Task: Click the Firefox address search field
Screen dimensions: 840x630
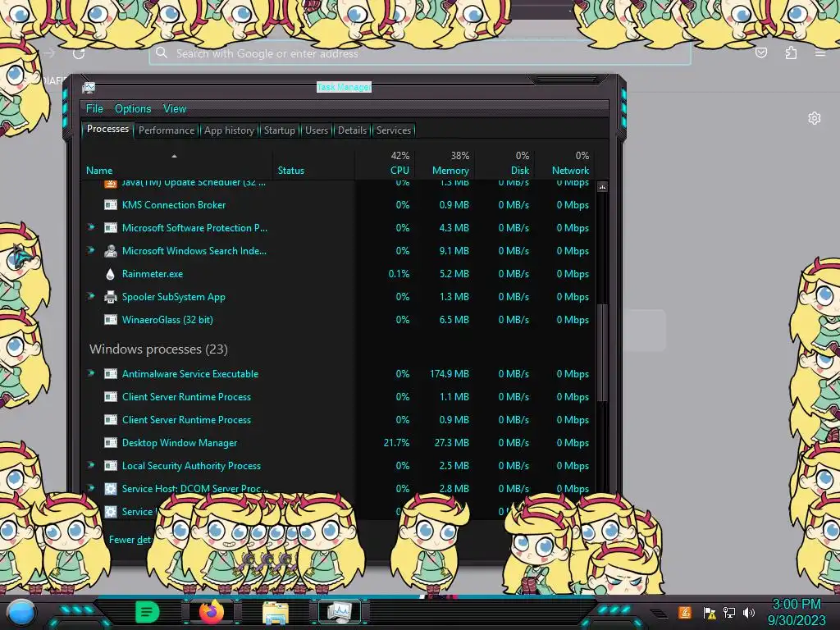Action: tap(419, 53)
